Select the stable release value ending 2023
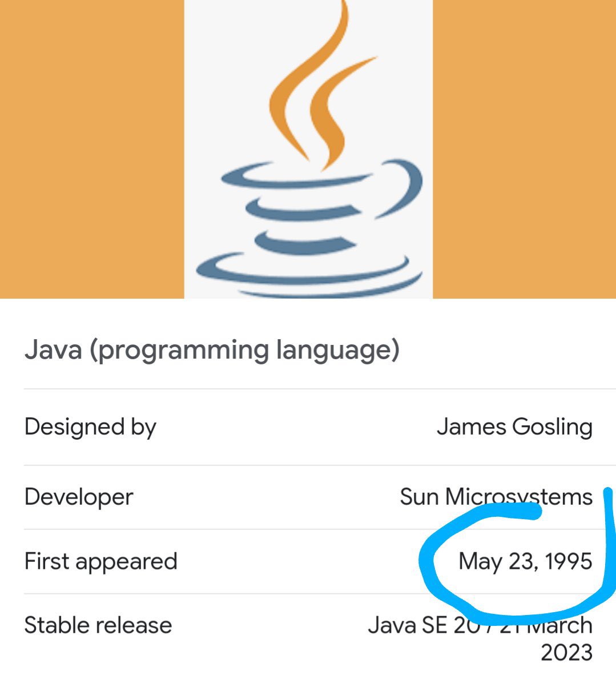Viewport: 616px width, 679px height. pyautogui.click(x=480, y=638)
